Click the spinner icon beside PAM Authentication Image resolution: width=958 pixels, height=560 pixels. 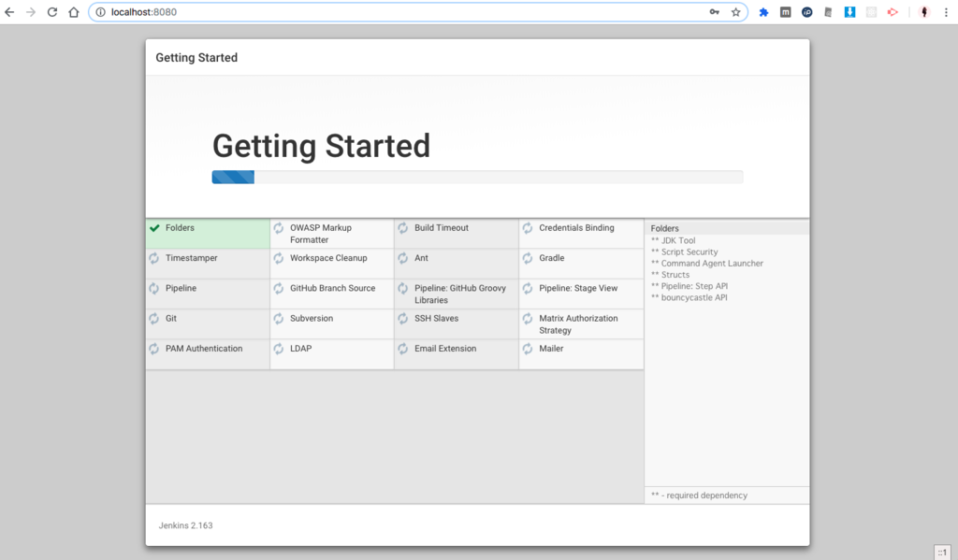click(154, 349)
